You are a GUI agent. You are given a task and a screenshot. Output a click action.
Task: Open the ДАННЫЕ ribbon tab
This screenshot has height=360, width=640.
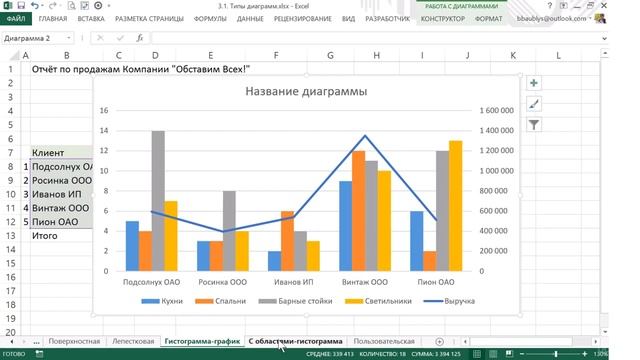coord(250,18)
